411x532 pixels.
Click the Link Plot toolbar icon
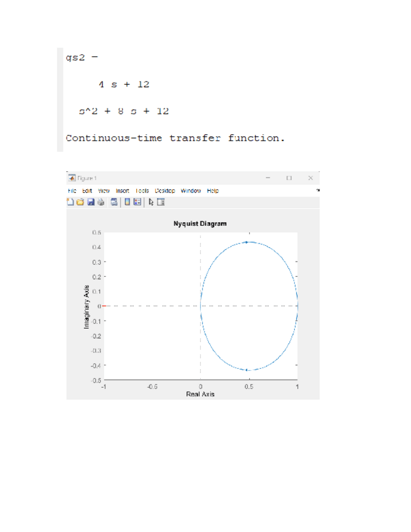(x=114, y=202)
